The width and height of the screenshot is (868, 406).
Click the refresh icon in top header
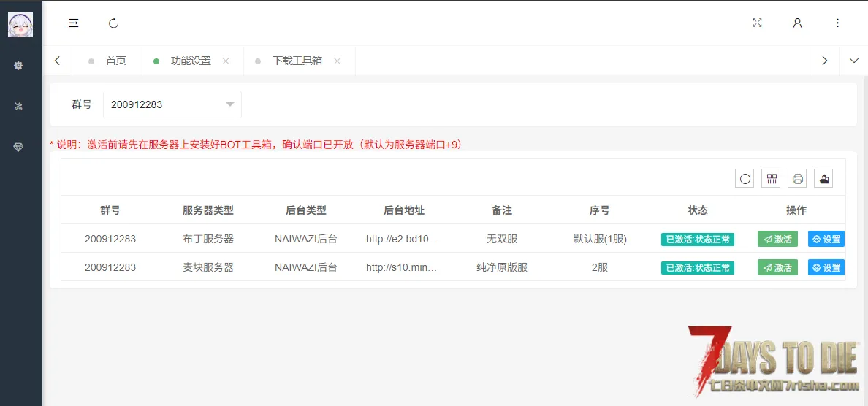click(x=113, y=23)
